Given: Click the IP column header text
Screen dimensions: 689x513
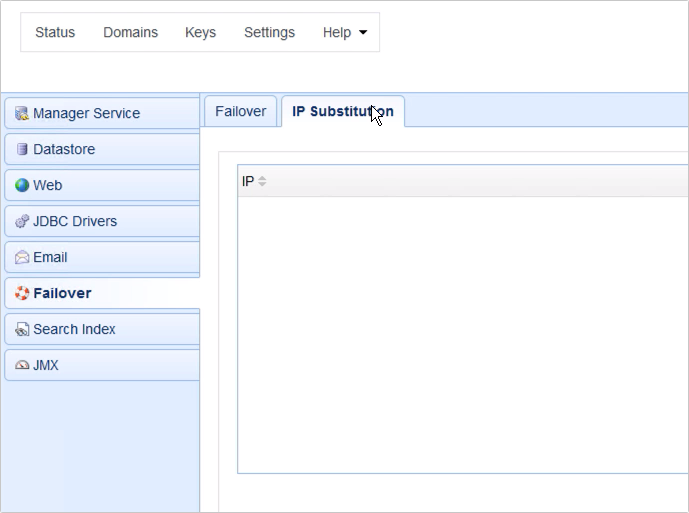Looking at the screenshot, I should coord(248,182).
